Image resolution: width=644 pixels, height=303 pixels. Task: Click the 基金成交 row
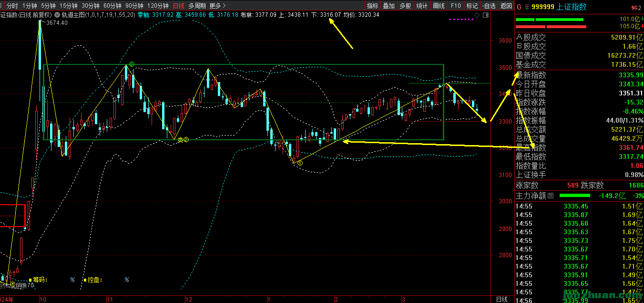[579, 64]
